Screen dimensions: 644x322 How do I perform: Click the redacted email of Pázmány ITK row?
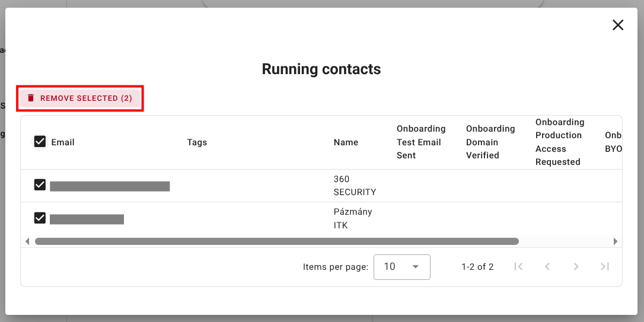pos(87,219)
